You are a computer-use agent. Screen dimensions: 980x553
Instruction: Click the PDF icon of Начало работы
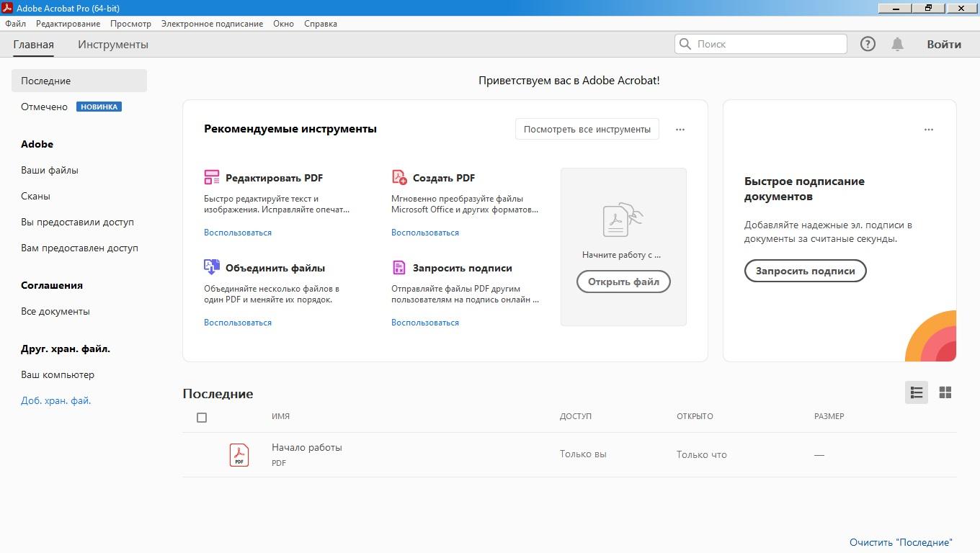(239, 454)
